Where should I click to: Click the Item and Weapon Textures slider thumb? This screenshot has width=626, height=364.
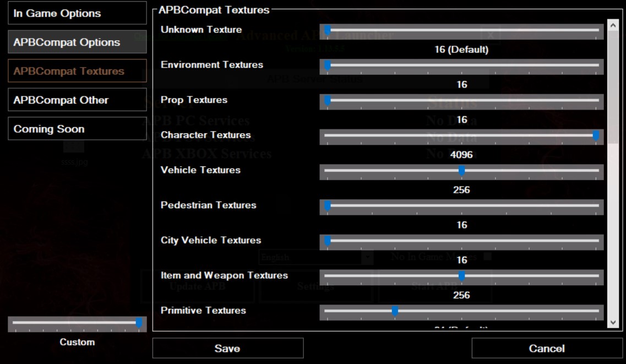point(461,276)
